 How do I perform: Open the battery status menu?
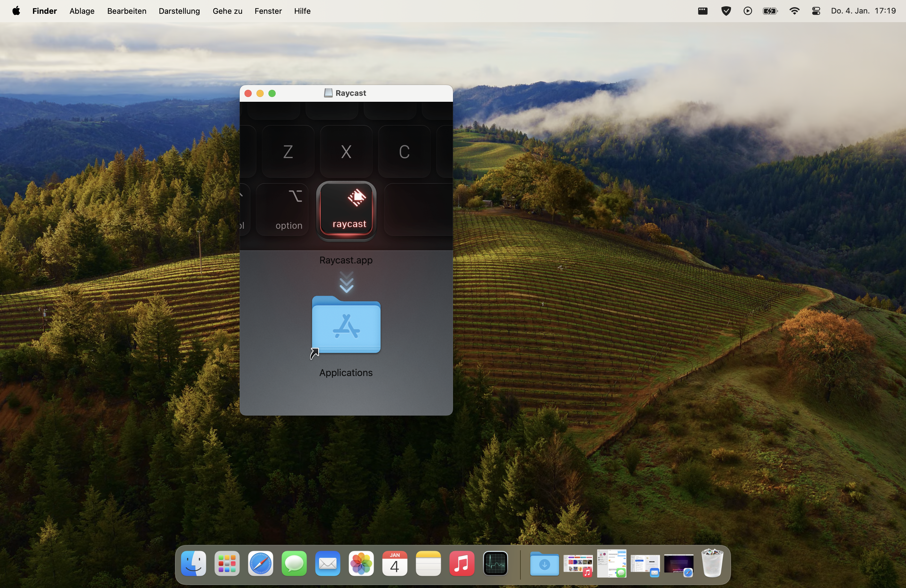click(770, 11)
